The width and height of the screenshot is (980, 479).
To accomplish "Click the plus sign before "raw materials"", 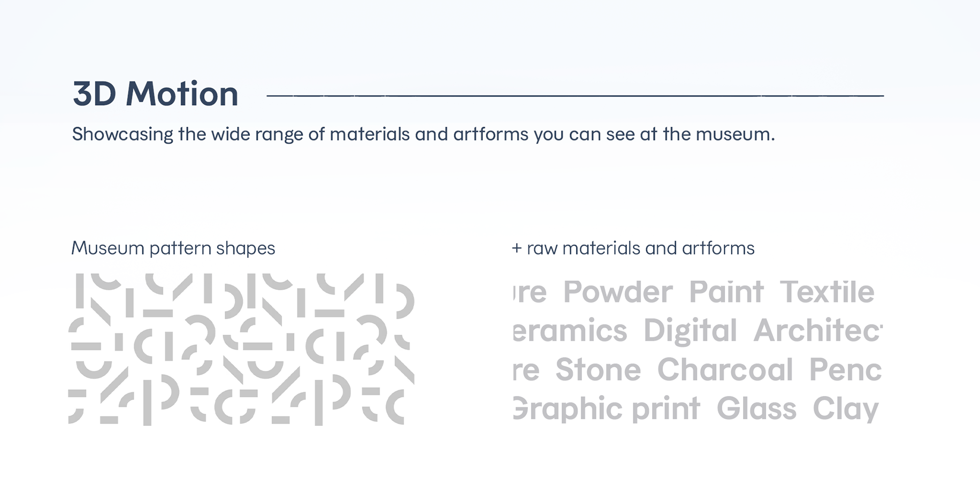I will (517, 249).
